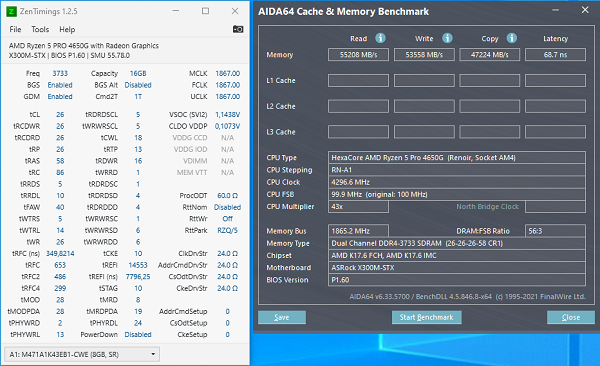
Task: Click the CPU Type field HexaCore AMD Ryzen
Action: coord(457,158)
